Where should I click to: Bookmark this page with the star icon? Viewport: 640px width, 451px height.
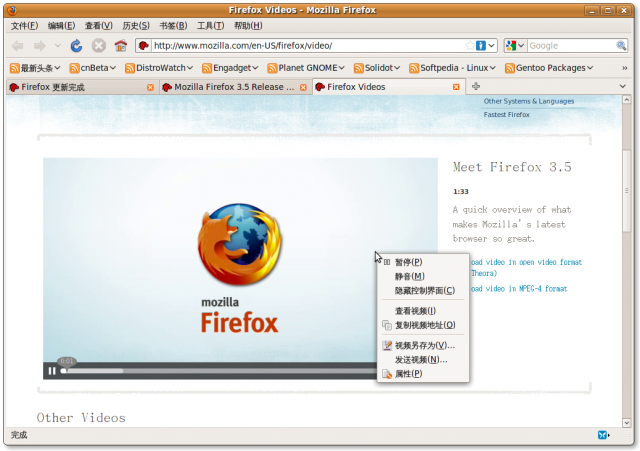tap(470, 46)
